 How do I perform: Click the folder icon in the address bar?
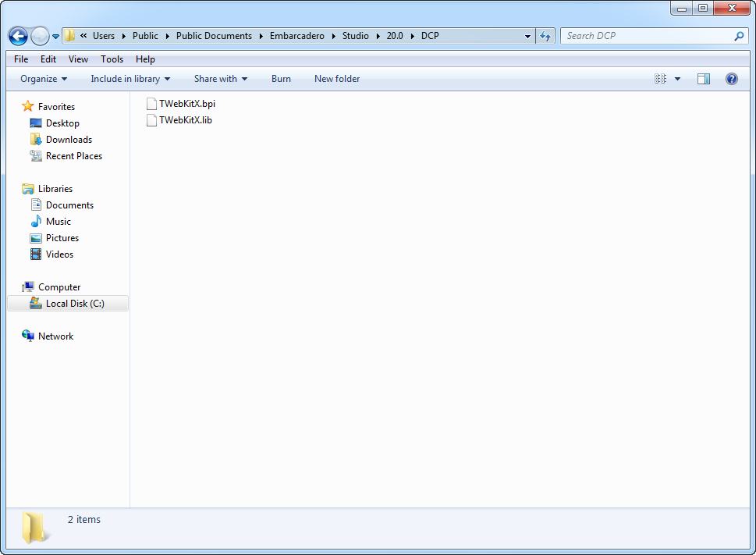click(x=70, y=36)
